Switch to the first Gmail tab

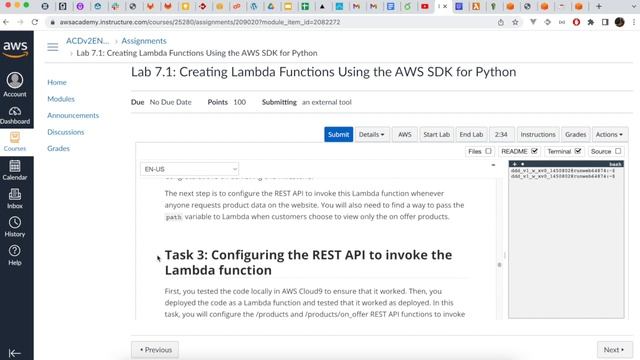click(356, 6)
